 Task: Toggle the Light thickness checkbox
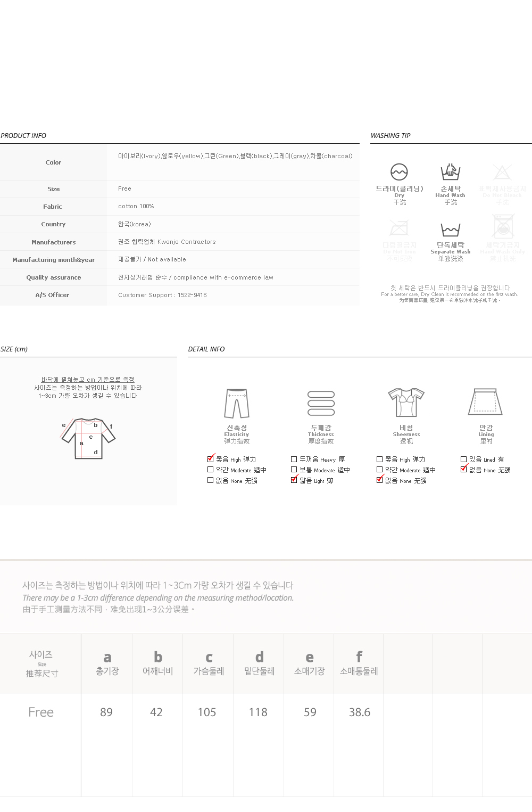coord(294,480)
